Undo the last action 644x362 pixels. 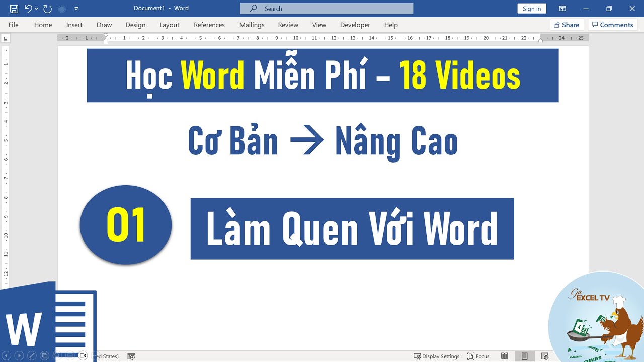[28, 9]
